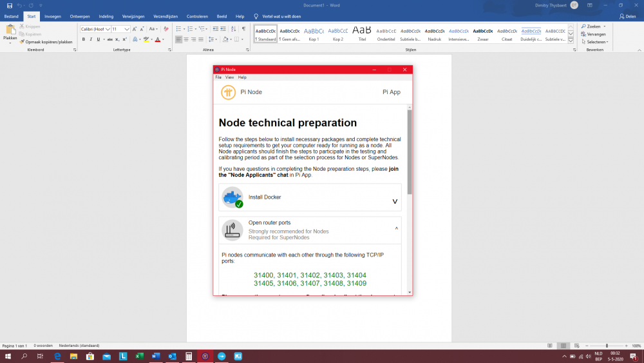Click the red font color swatch
The width and height of the screenshot is (644, 363).
[158, 40]
